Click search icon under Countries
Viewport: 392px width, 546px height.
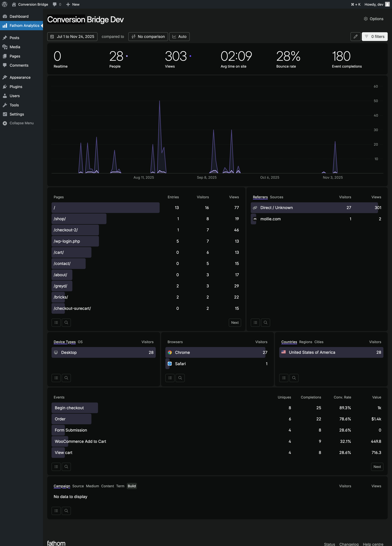pyautogui.click(x=294, y=378)
